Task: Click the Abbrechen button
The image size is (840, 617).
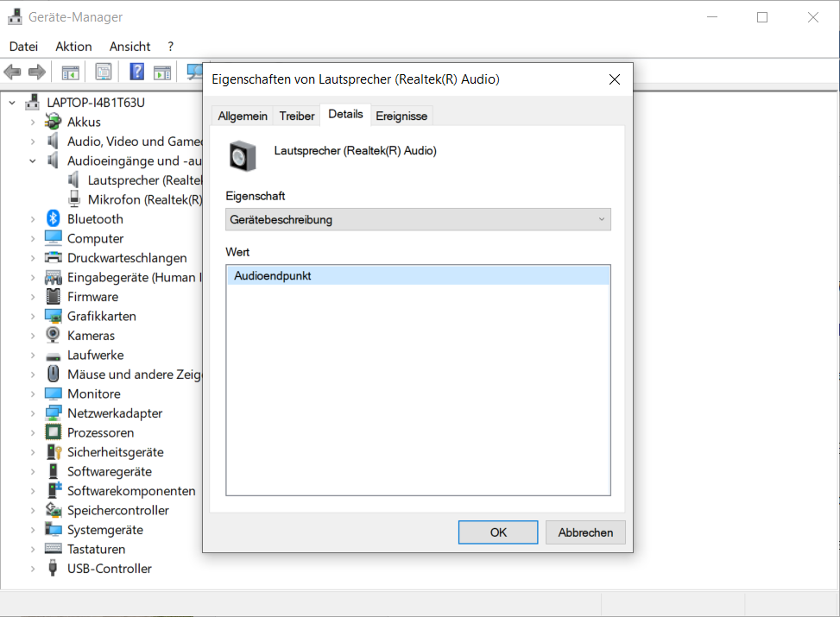Action: point(585,532)
